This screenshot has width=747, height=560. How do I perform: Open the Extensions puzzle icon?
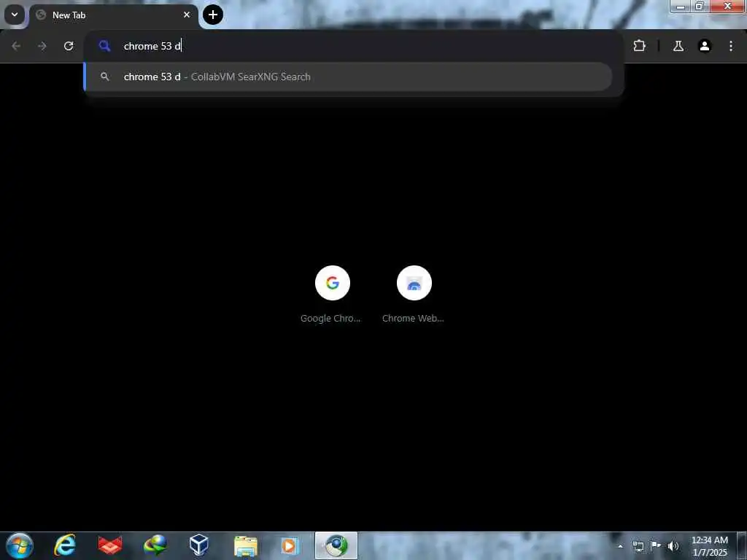coord(639,46)
